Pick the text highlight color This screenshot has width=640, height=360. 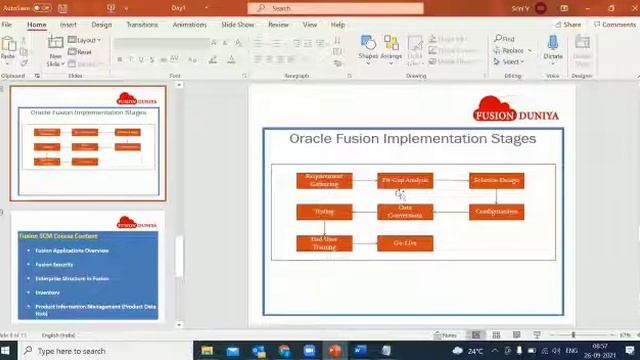click(213, 60)
